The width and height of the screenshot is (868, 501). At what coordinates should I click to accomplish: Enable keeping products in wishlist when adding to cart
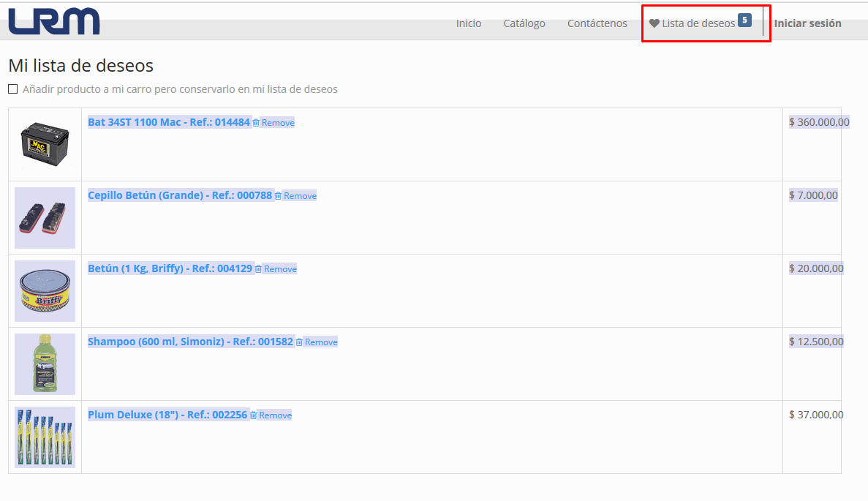point(12,88)
